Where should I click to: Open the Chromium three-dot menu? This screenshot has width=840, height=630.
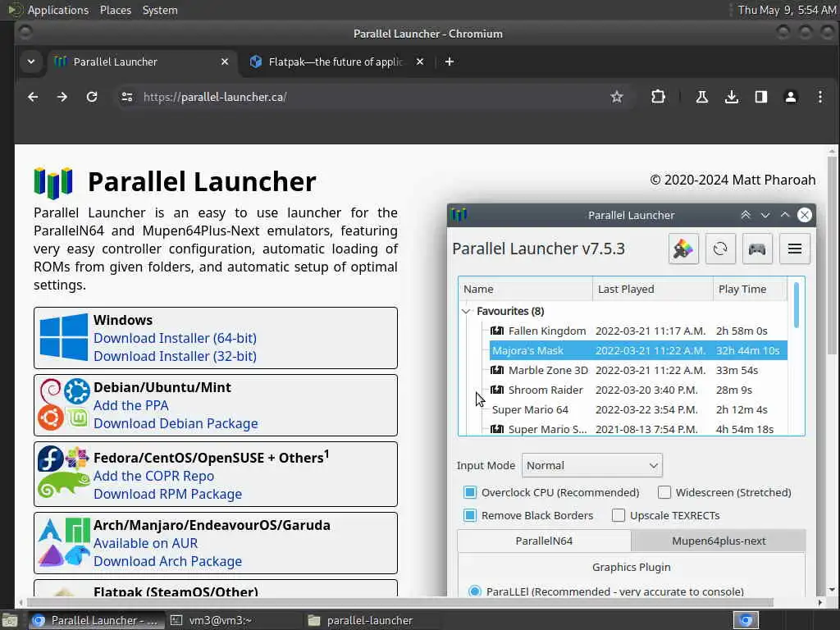(819, 97)
